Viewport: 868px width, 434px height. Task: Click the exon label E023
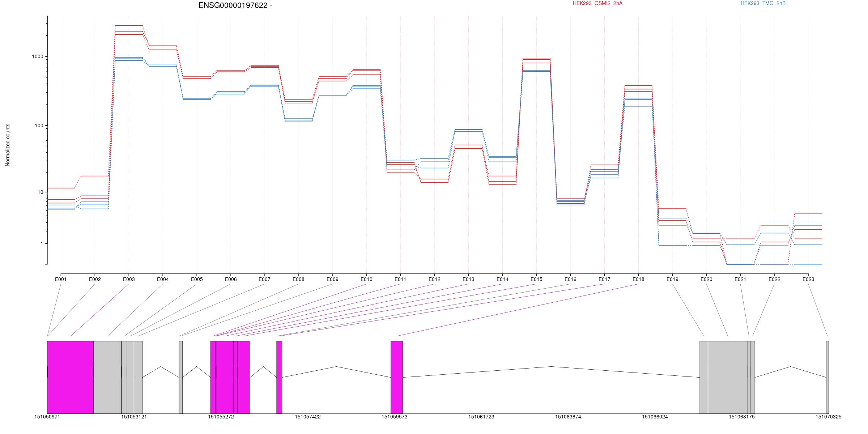[x=808, y=279]
